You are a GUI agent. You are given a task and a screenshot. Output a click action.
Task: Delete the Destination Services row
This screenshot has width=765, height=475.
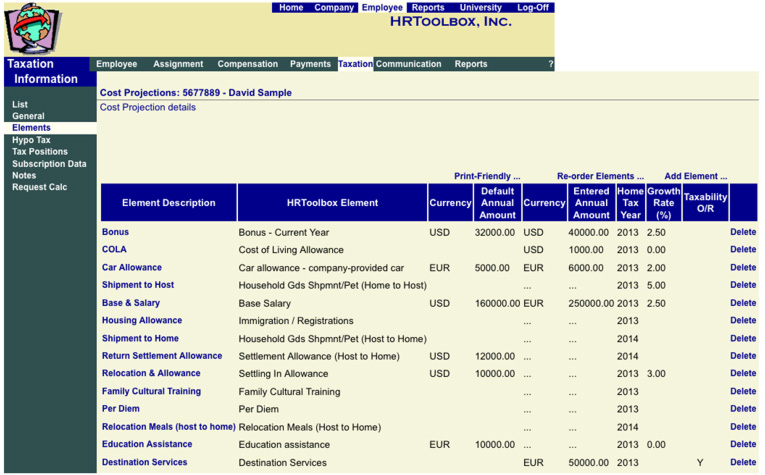742,462
